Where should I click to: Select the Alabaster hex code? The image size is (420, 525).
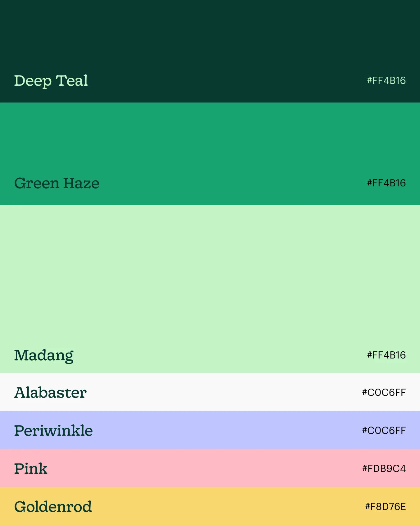(384, 392)
